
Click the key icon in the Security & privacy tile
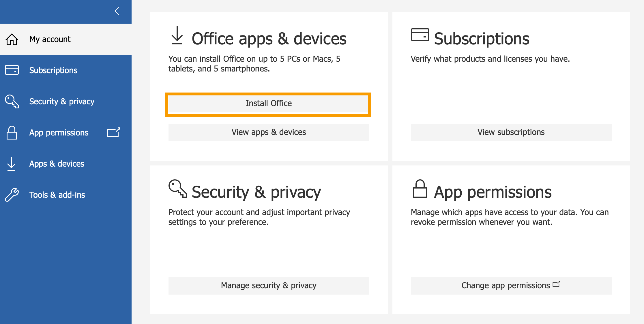point(177,189)
